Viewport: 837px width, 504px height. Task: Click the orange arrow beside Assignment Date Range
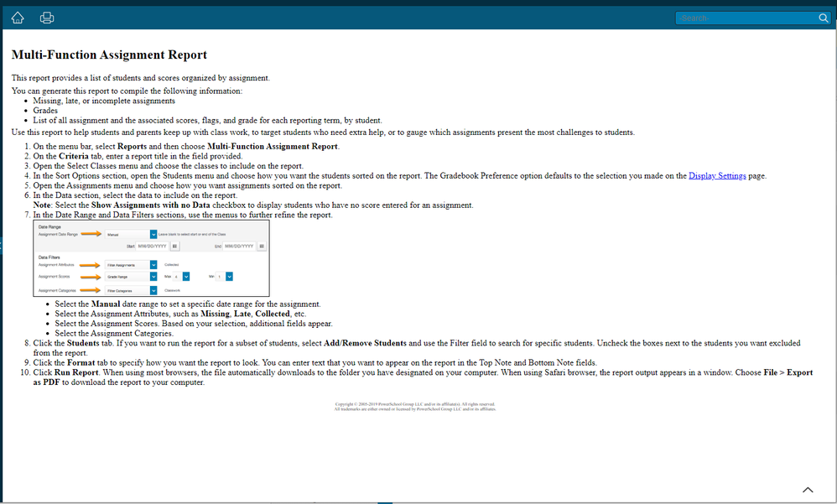pyautogui.click(x=89, y=235)
